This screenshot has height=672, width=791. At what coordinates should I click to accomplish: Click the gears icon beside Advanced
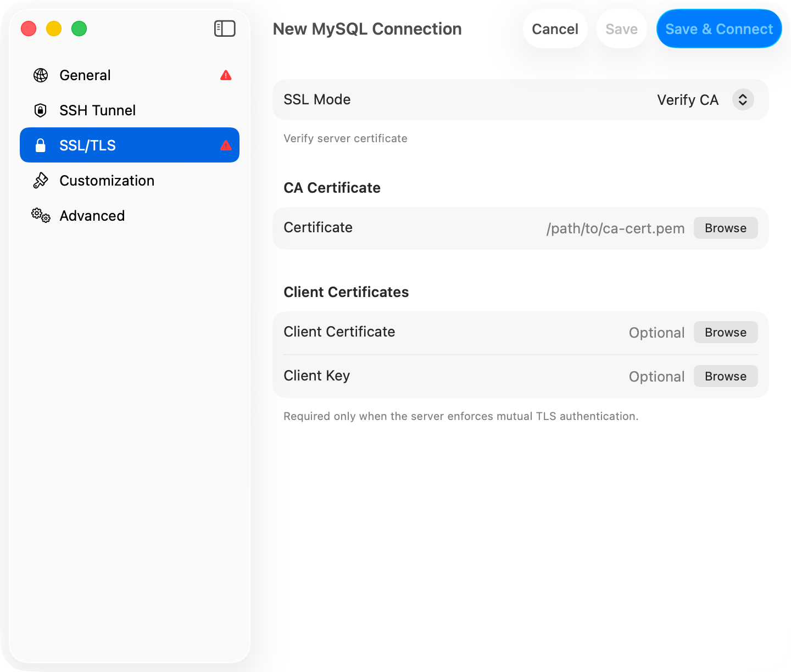pos(41,216)
